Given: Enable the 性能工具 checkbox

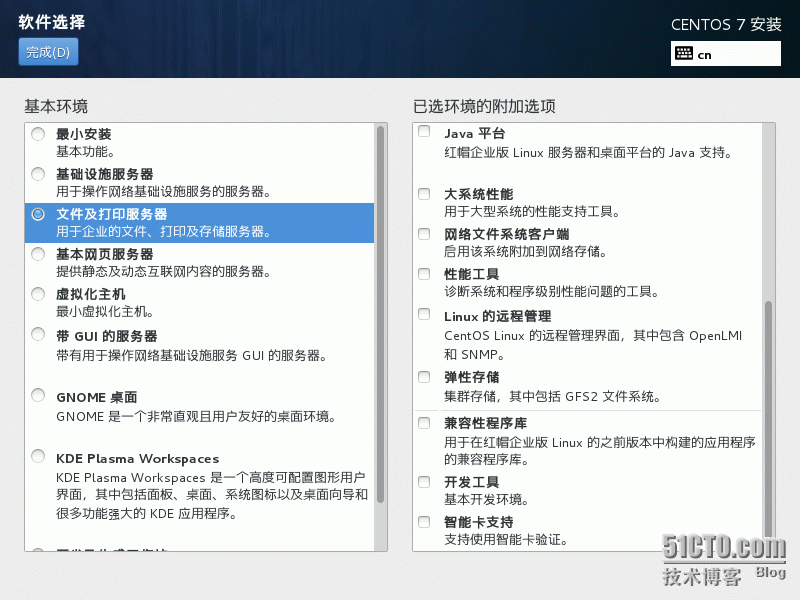Looking at the screenshot, I should click(424, 274).
